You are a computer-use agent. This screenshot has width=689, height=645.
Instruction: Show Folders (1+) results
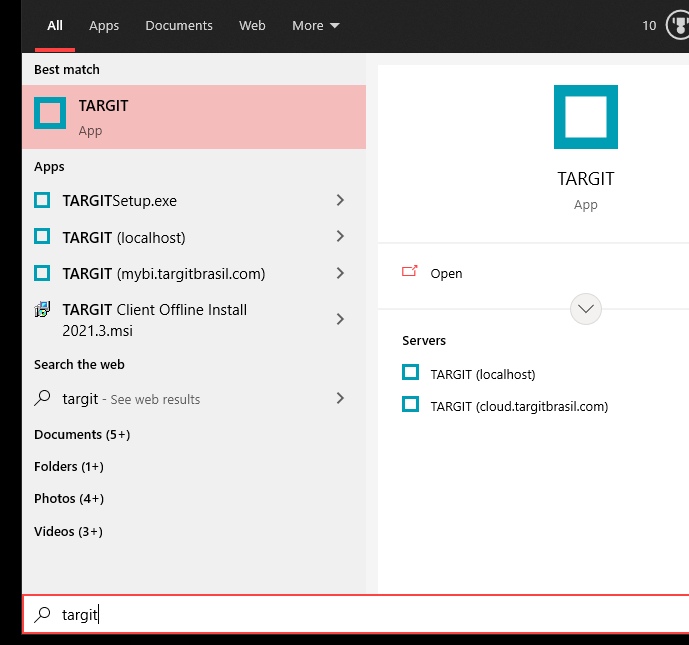(x=69, y=466)
